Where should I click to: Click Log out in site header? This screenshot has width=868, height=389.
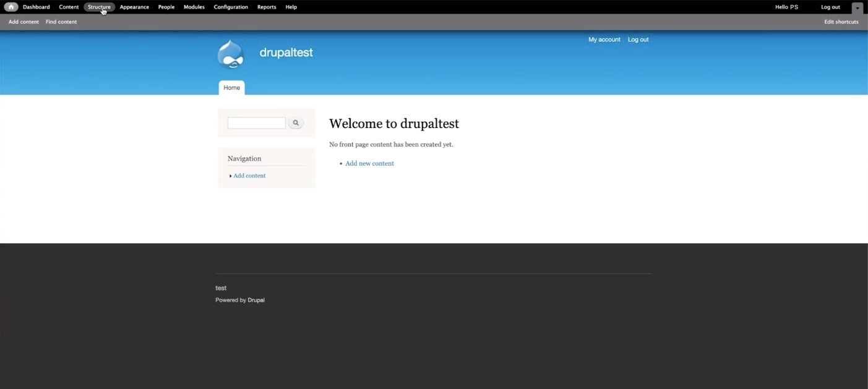638,40
